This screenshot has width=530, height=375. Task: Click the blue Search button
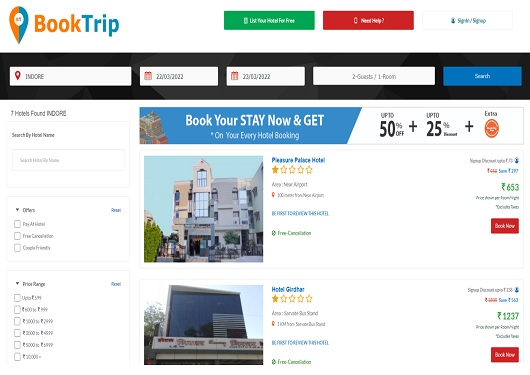click(482, 76)
